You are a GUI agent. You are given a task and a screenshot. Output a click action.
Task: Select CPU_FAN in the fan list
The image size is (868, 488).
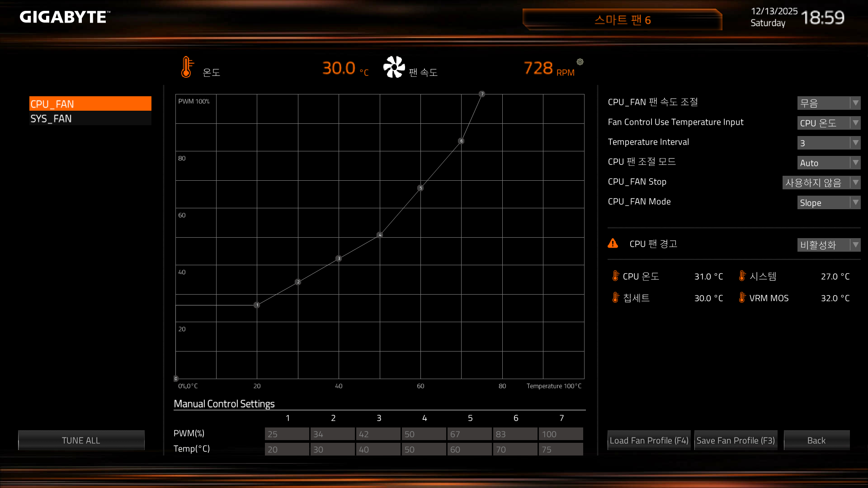point(90,104)
